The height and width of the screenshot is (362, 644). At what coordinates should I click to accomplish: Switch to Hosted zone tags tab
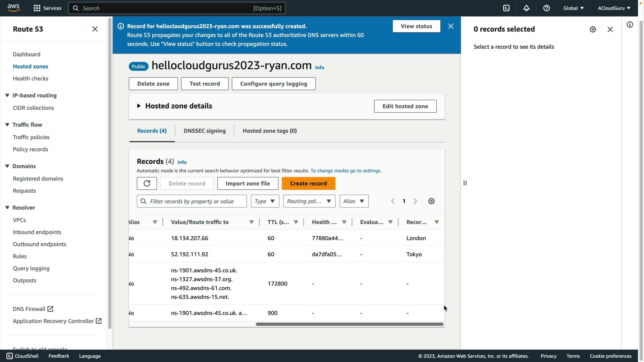[269, 131]
